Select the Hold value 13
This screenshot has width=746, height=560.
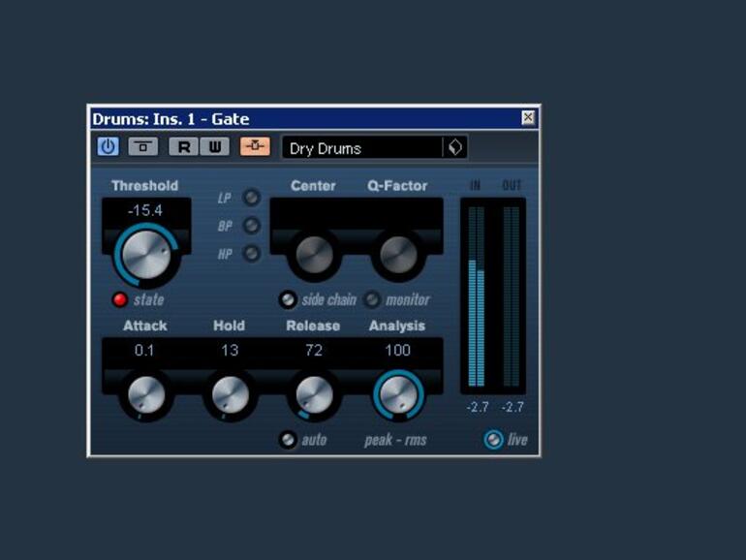point(230,351)
